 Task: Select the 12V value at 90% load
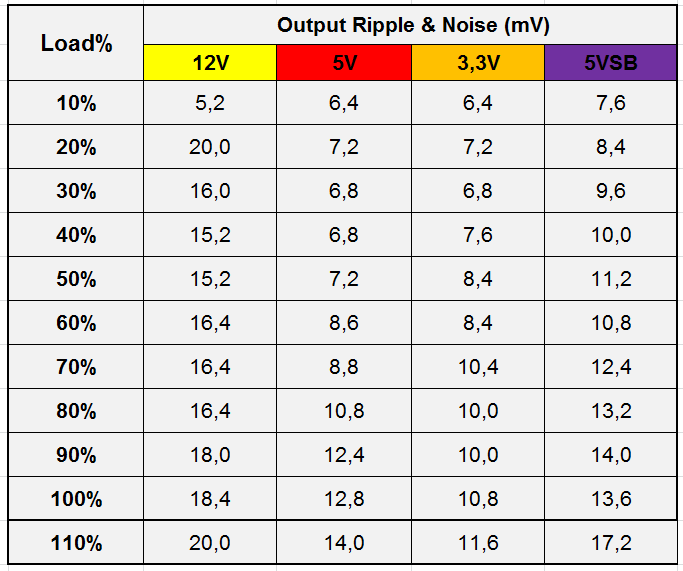coord(209,455)
